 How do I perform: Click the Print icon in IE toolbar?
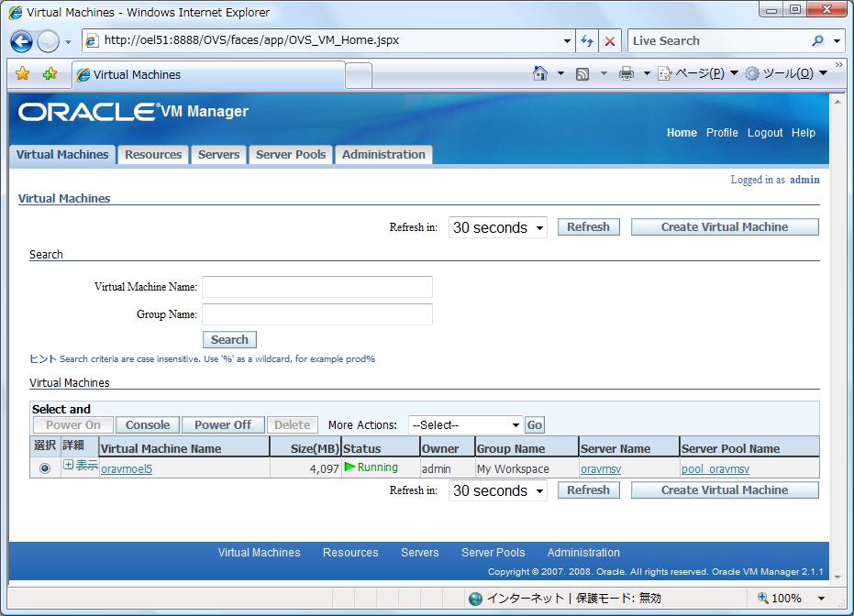(627, 73)
